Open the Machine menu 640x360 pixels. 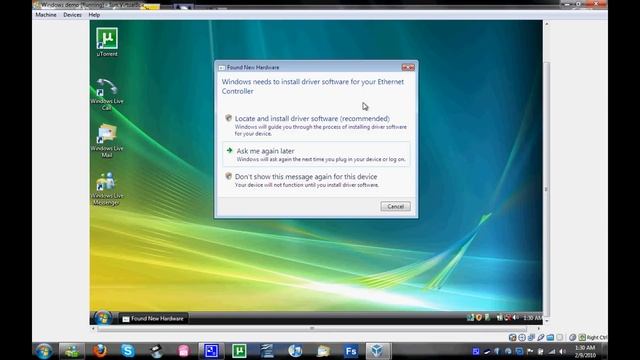coord(46,15)
